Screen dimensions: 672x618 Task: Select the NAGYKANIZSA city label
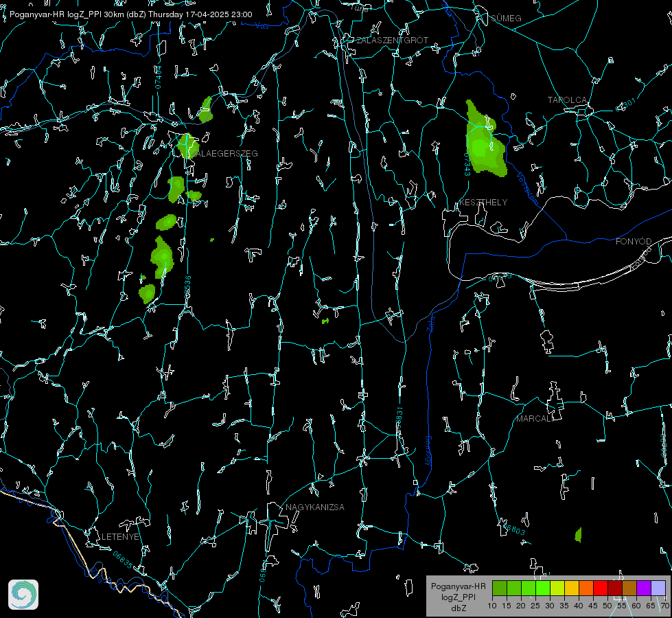click(315, 507)
